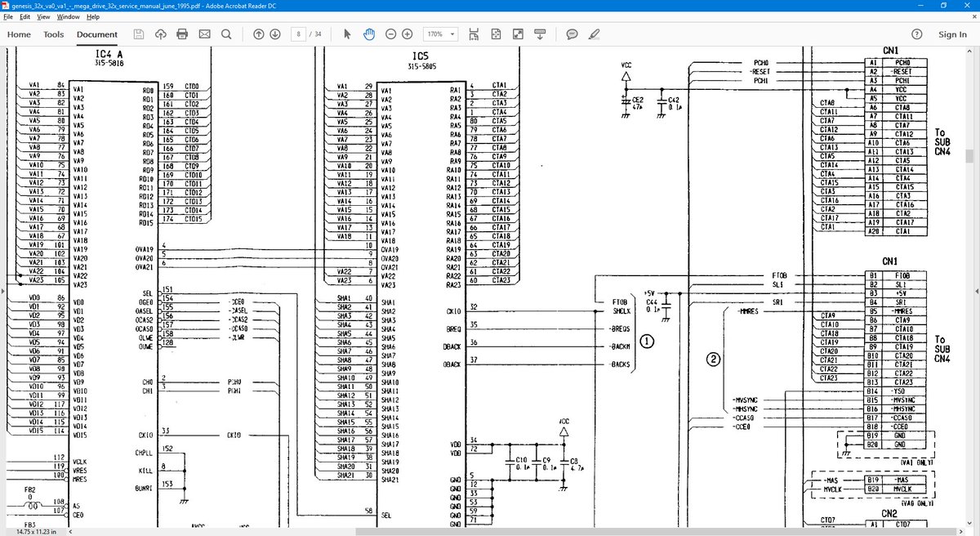Add a comment with speech bubble icon
The width and height of the screenshot is (980, 536).
click(572, 34)
